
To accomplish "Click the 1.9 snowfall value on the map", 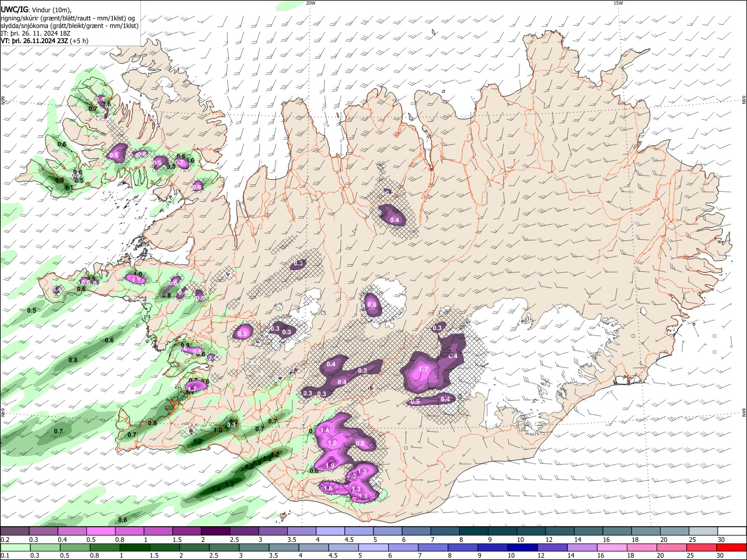I will coord(330,466).
